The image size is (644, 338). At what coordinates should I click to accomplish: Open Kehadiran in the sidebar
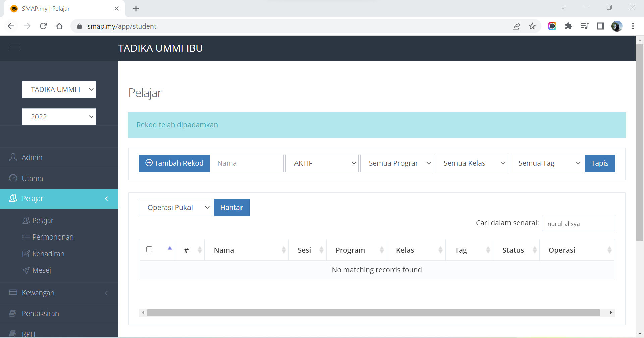48,254
